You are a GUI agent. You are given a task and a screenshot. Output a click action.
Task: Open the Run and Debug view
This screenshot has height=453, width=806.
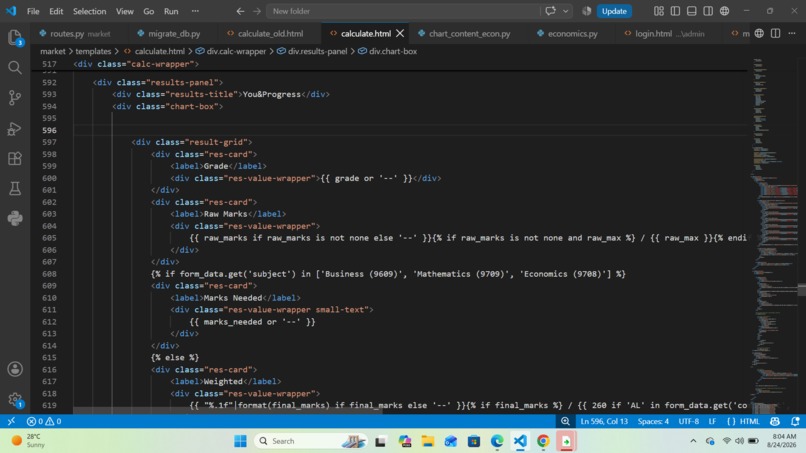click(x=14, y=128)
